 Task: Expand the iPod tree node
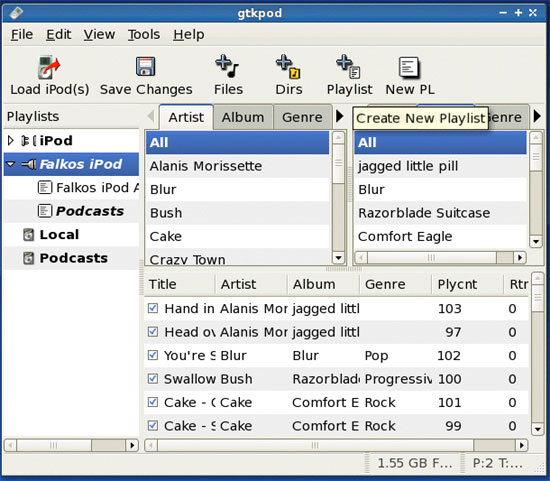click(11, 141)
